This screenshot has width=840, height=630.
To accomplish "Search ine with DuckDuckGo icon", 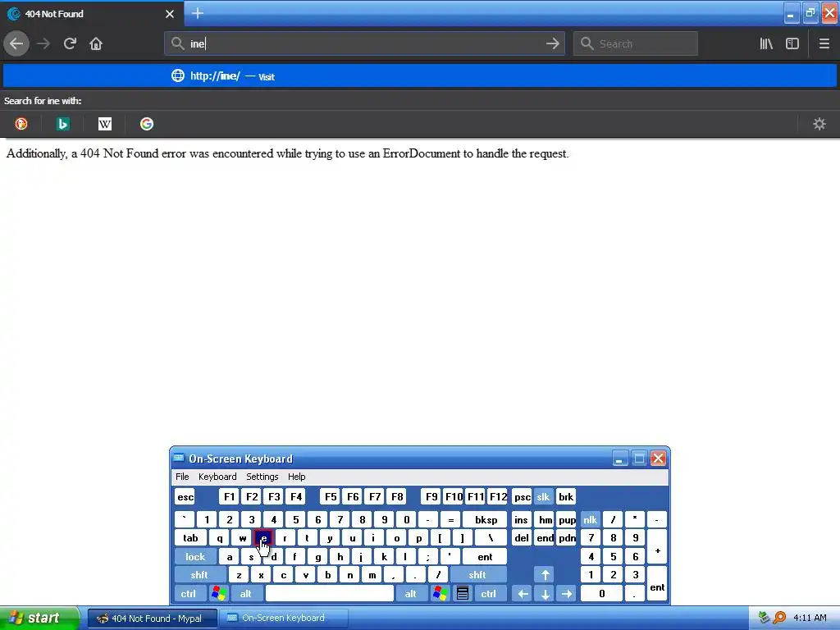I will 21,125.
